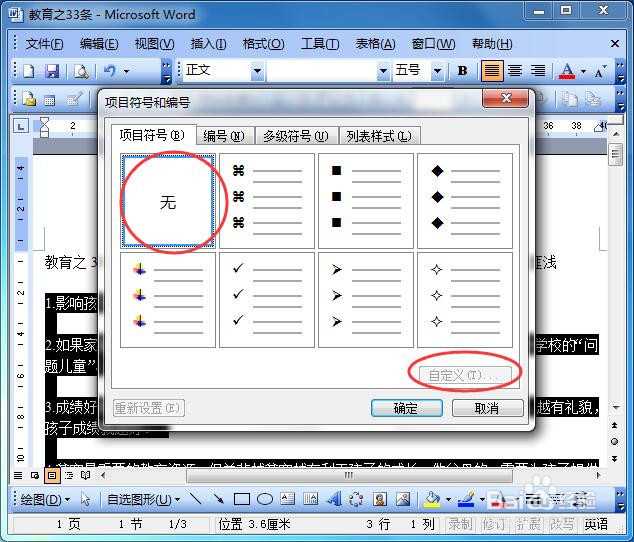Click the Undo arrow icon

click(x=109, y=71)
